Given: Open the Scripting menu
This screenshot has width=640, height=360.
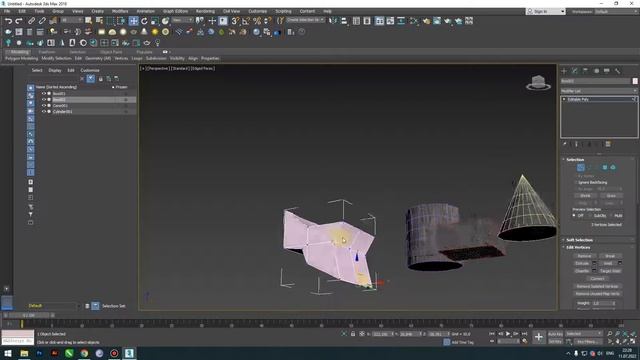Looking at the screenshot, I should 283,11.
